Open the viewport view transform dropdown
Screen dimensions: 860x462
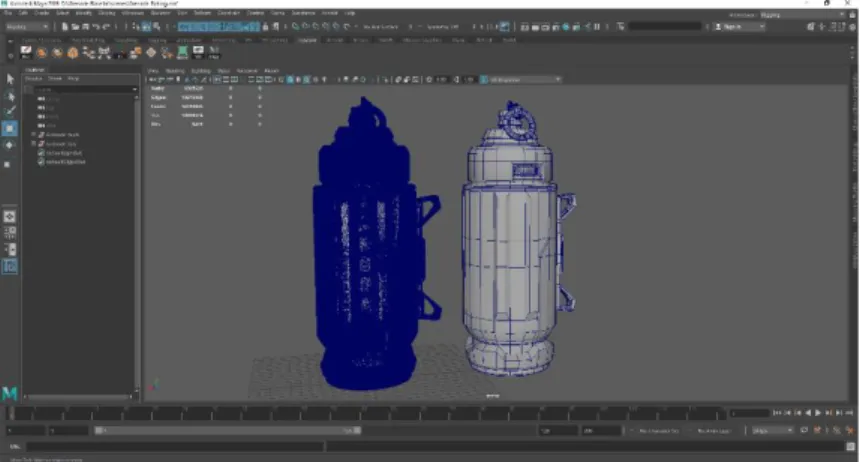pyautogui.click(x=521, y=80)
